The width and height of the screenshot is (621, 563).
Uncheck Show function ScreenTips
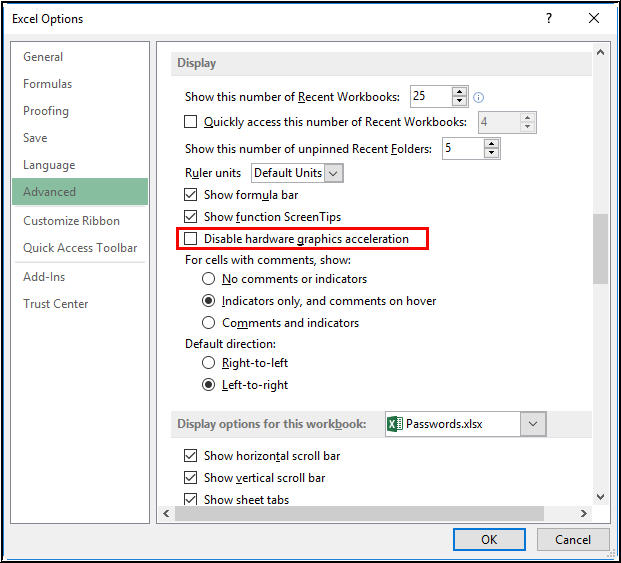[190, 217]
